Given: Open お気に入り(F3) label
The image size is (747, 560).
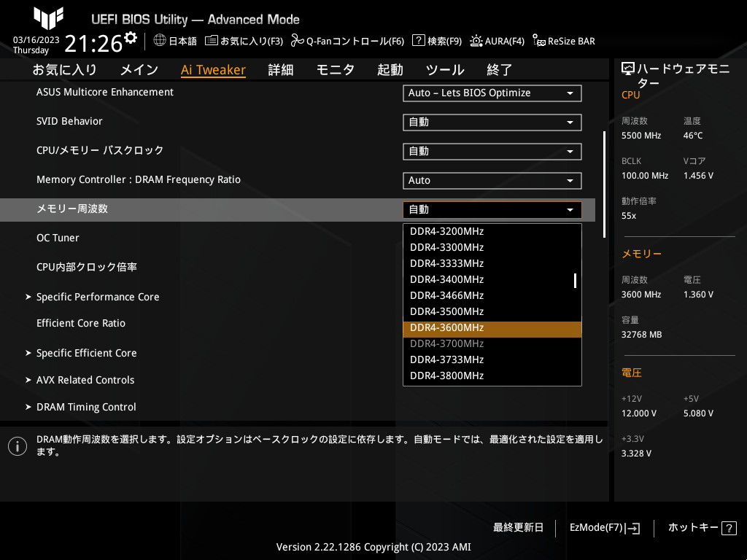Looking at the screenshot, I should tap(252, 41).
